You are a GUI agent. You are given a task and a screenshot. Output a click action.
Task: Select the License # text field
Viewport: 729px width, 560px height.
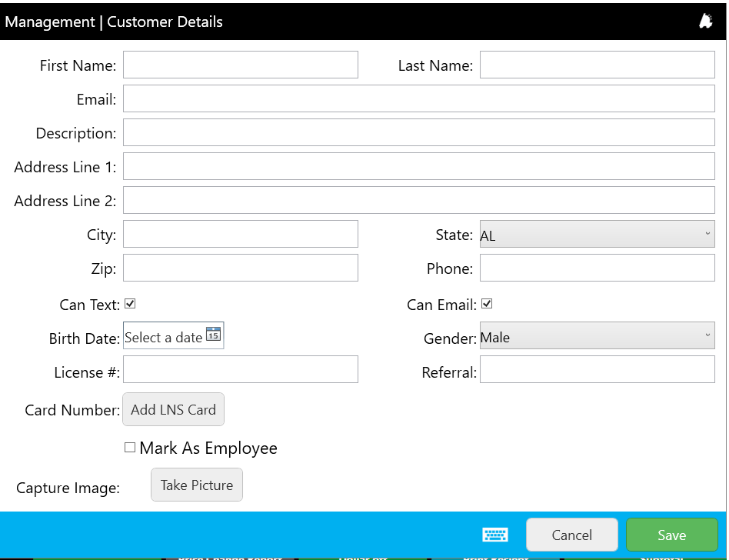click(240, 369)
